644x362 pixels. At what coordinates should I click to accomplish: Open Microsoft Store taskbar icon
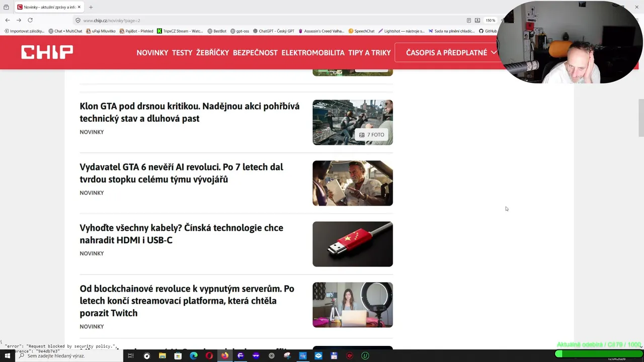(178, 355)
